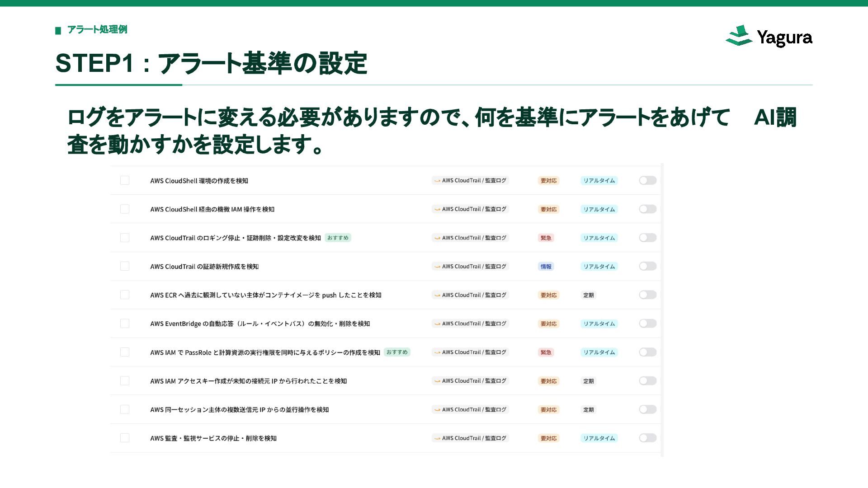Screen dimensions: 868x488
Task: Click AWS CloudTrail / 監査ログ tag on 同一セッション主体 row
Action: click(471, 409)
